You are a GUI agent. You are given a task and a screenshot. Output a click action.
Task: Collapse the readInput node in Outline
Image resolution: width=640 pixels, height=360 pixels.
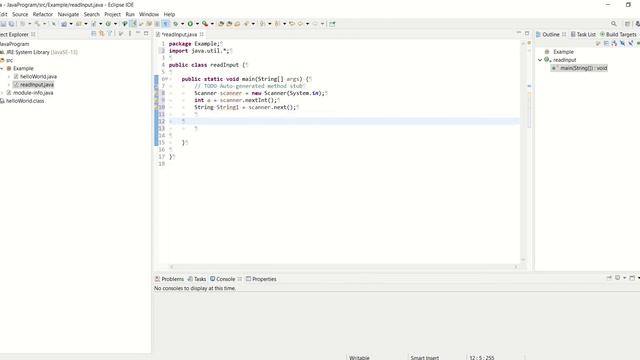(x=540, y=60)
